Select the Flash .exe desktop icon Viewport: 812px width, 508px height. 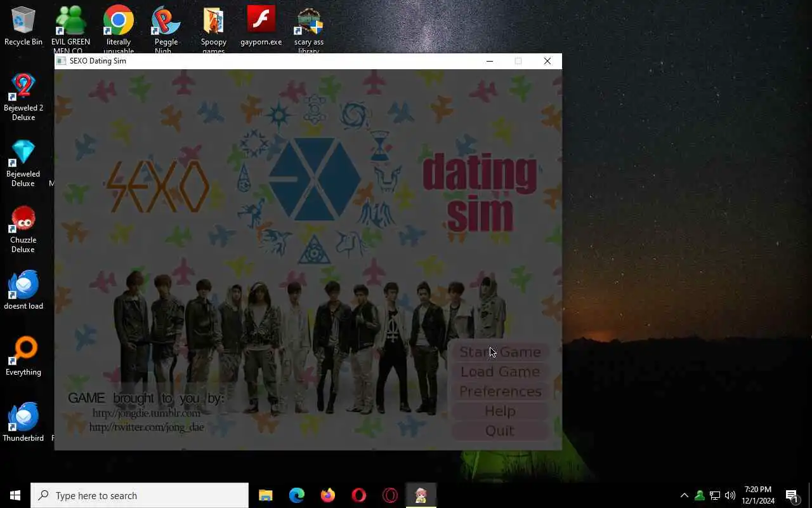tap(261, 27)
